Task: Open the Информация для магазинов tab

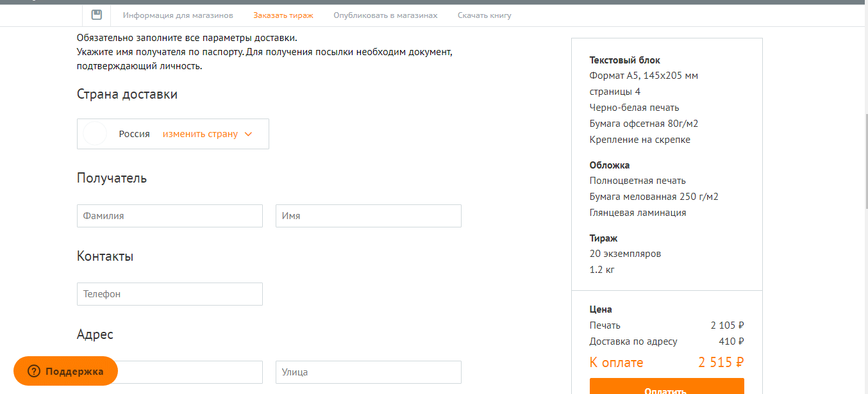Action: tap(178, 15)
